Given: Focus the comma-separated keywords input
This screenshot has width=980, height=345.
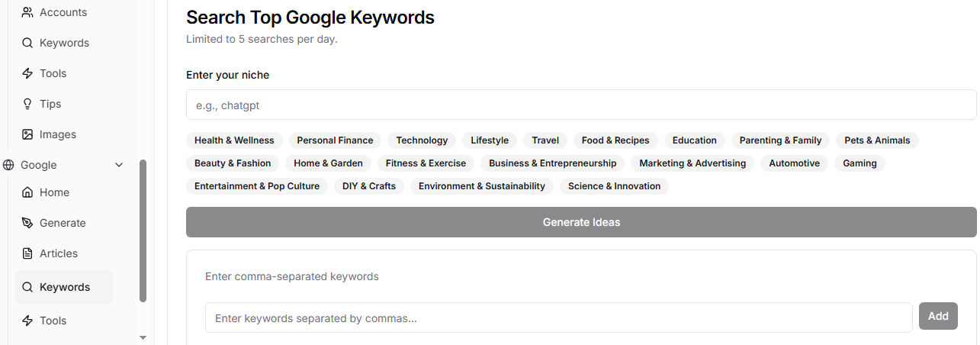Looking at the screenshot, I should click(x=559, y=318).
